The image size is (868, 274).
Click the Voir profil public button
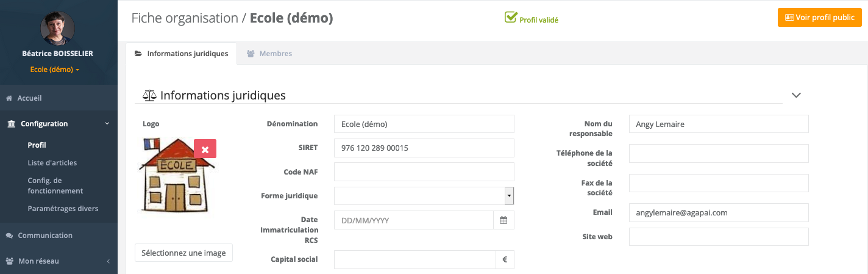click(x=819, y=18)
